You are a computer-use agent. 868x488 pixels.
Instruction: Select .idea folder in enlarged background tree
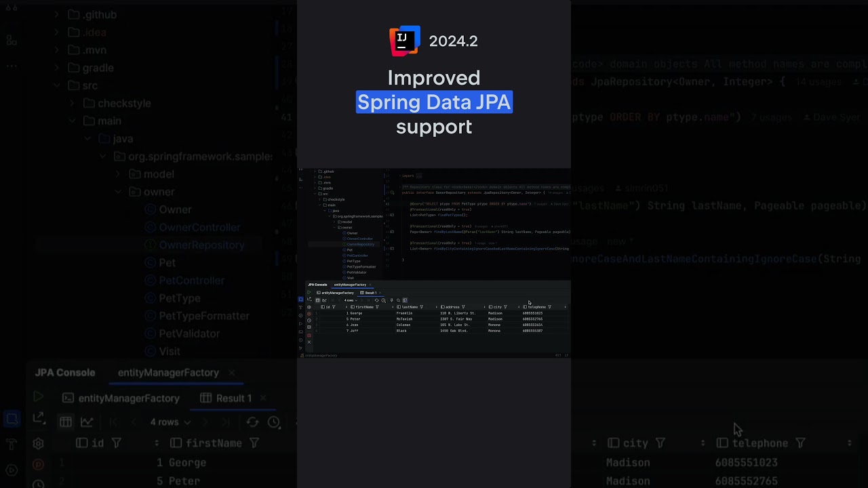(87, 32)
